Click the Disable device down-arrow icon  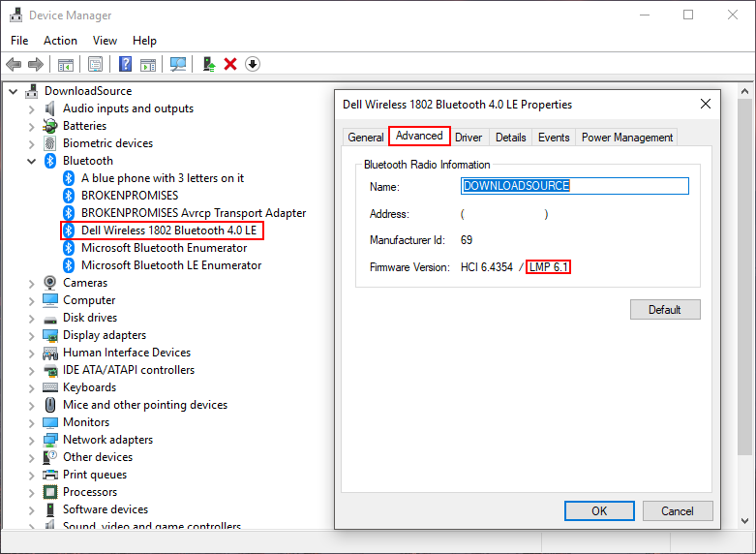[x=253, y=64]
